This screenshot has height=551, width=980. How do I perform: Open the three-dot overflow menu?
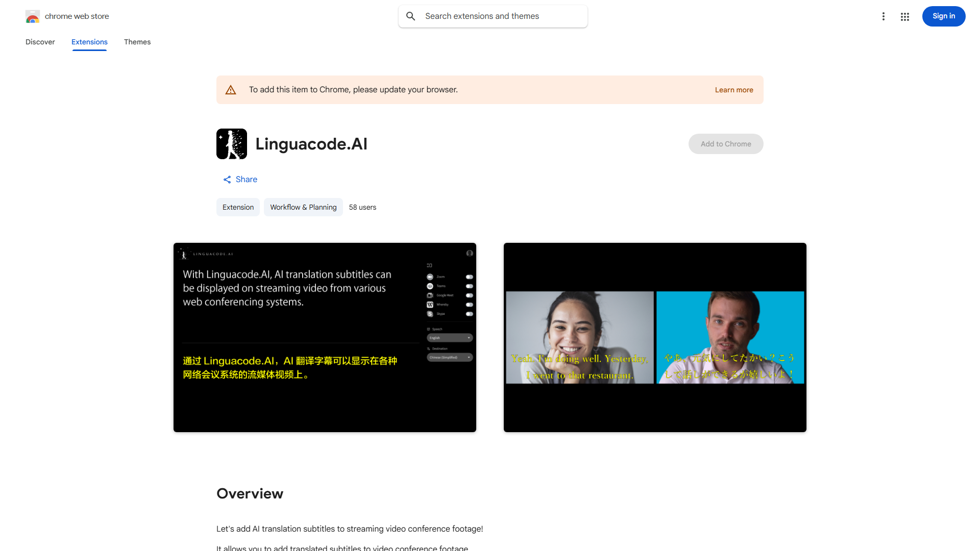click(x=884, y=16)
